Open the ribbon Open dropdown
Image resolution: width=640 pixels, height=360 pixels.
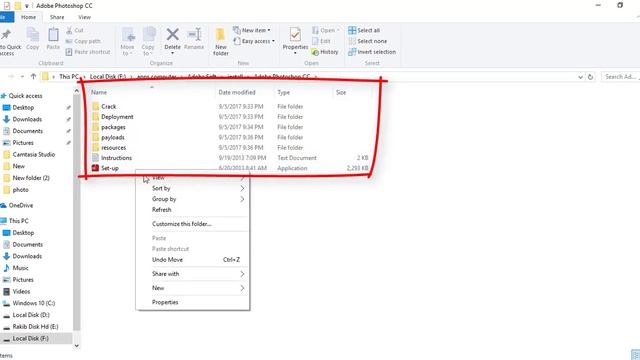[326, 30]
